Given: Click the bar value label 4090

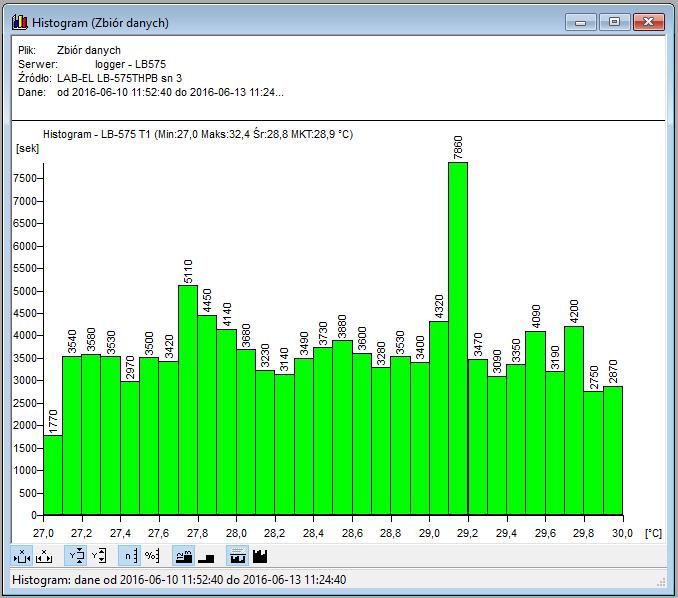Looking at the screenshot, I should click(535, 317).
